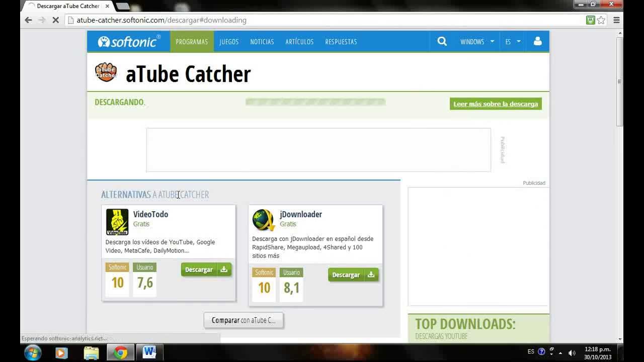644x362 pixels.
Task: Switch to Chrome in the taskbar
Action: 120,353
